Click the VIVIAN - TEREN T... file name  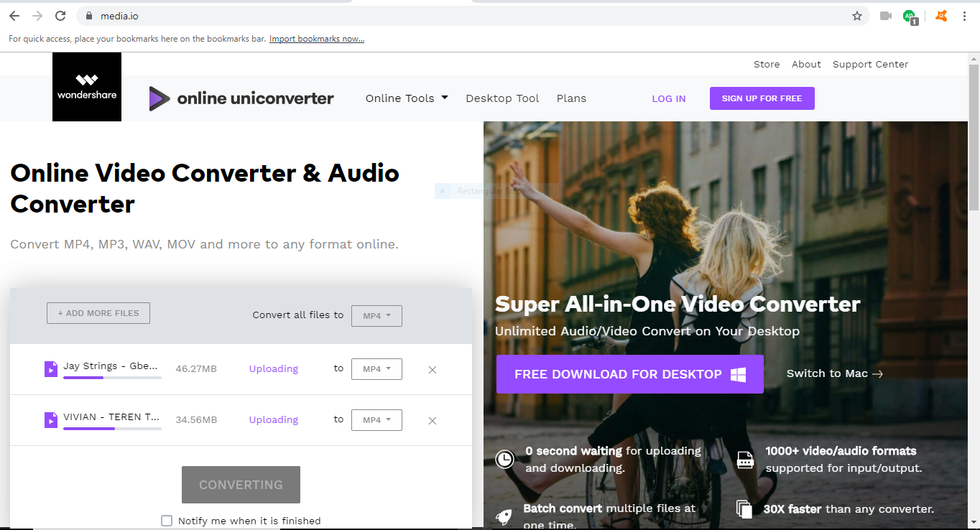point(111,417)
